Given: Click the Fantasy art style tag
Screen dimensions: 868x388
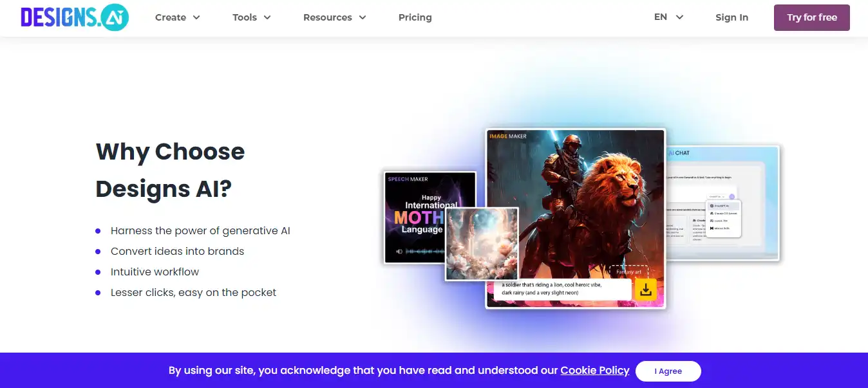Looking at the screenshot, I should [x=628, y=272].
